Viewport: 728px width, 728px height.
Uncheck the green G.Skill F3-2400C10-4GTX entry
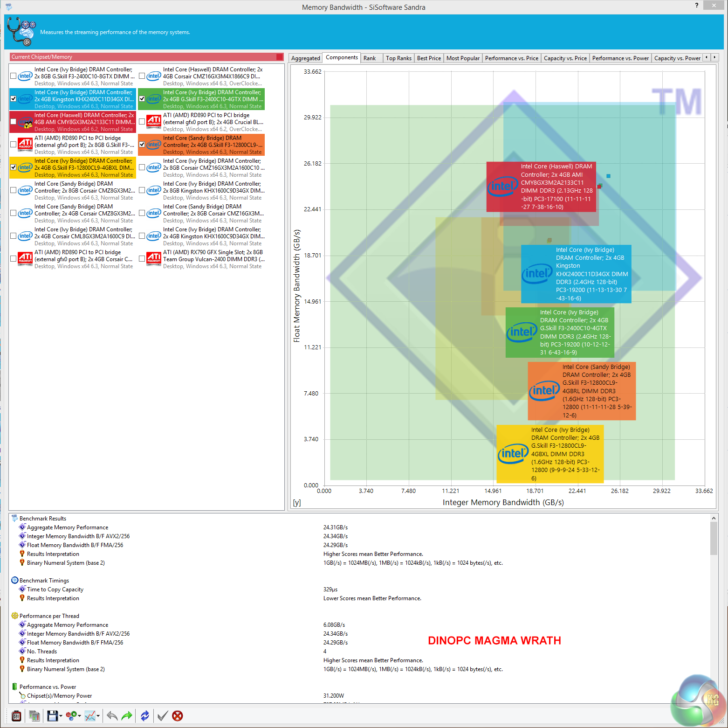pyautogui.click(x=142, y=99)
